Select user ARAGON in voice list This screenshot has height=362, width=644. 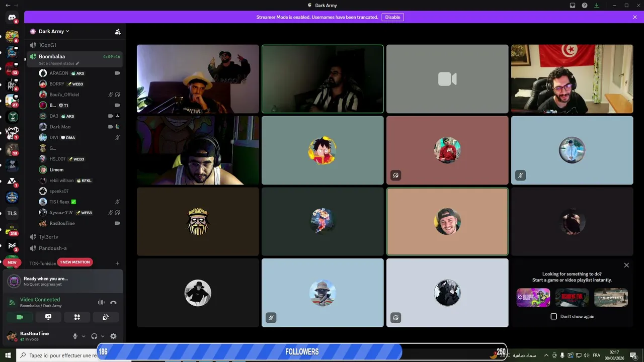click(x=79, y=73)
